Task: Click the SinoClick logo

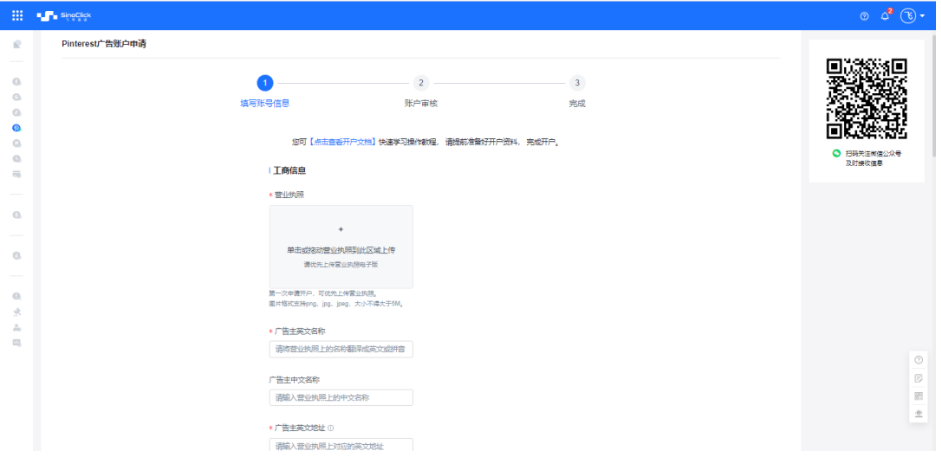Action: 64,16
